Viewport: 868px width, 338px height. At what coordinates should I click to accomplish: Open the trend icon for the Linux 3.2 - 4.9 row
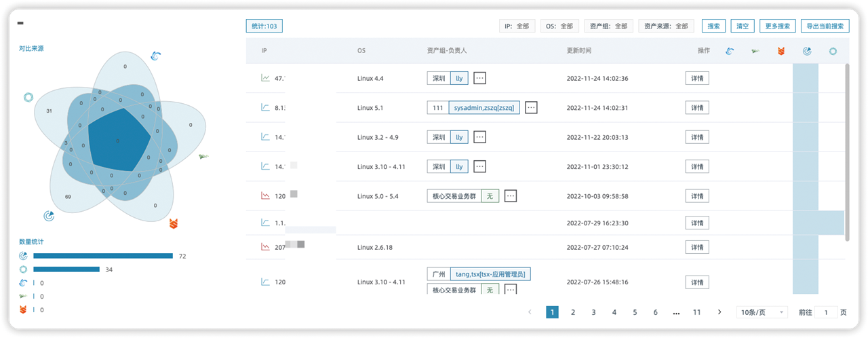265,137
